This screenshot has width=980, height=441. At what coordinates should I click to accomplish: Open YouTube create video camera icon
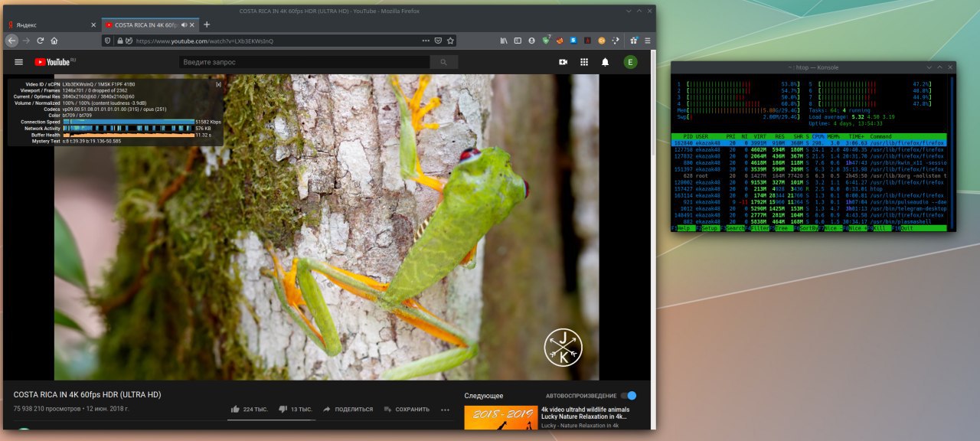[x=563, y=62]
